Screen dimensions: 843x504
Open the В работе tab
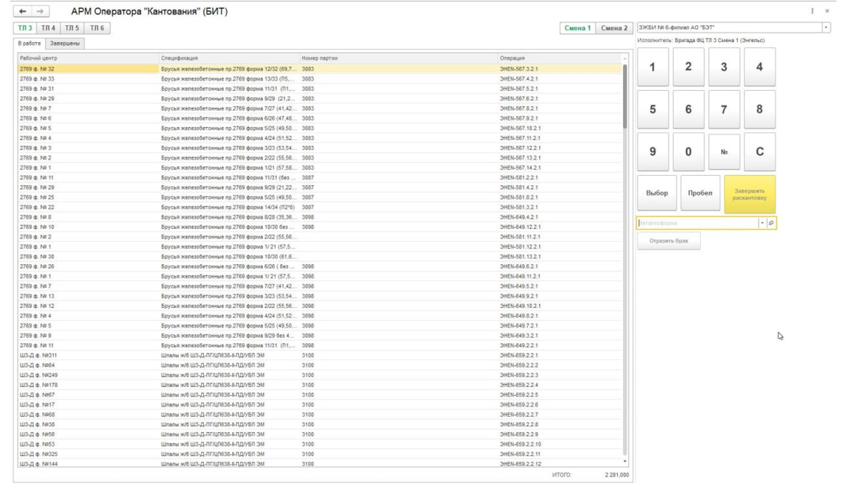(29, 43)
